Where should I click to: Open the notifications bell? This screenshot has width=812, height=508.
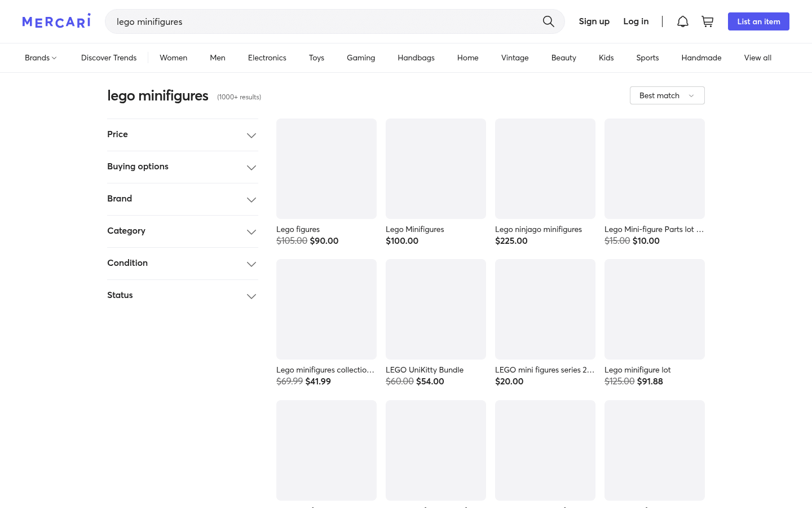click(682, 21)
